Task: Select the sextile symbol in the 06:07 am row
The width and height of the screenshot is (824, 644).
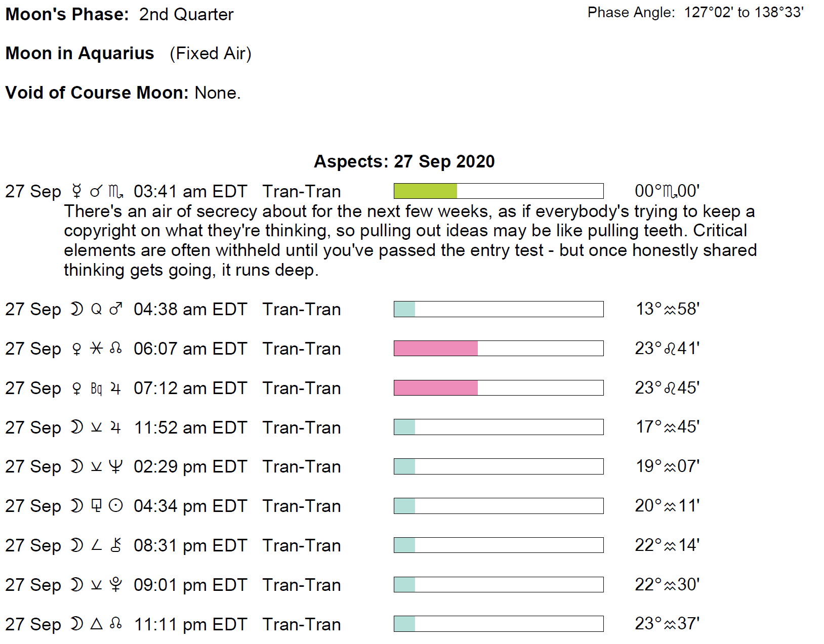Action: [x=96, y=349]
